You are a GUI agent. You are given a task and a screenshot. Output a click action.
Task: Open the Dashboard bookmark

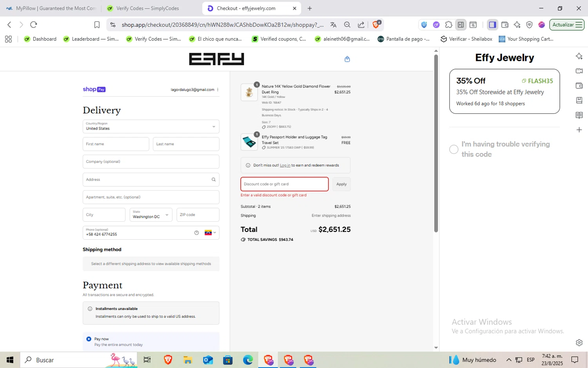40,39
